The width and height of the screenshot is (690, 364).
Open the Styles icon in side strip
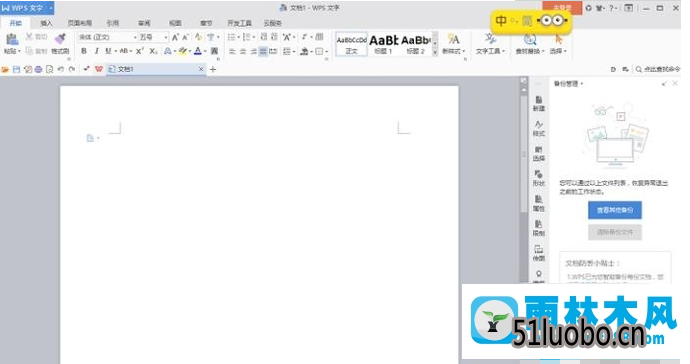539,129
